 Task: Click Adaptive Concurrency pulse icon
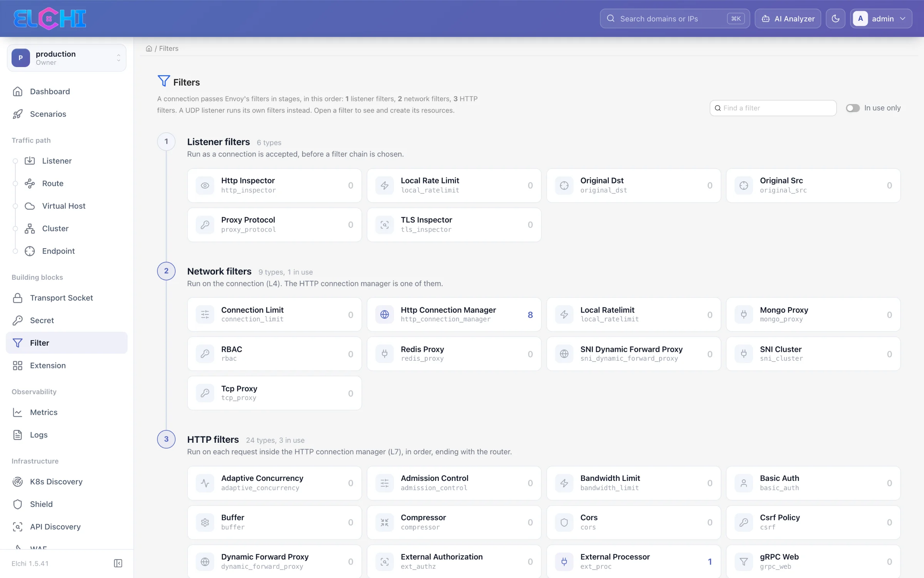click(x=205, y=483)
